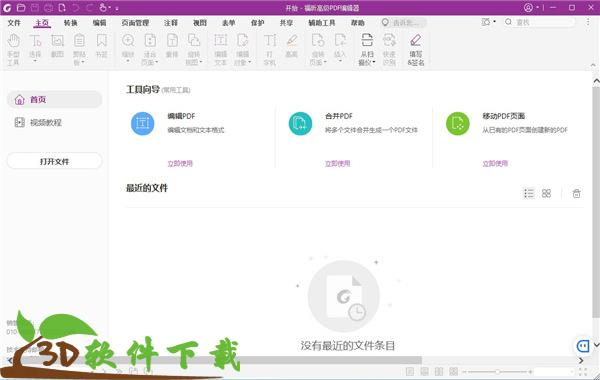Click the Open File (打开文件) button
The height and width of the screenshot is (380, 600).
[54, 161]
